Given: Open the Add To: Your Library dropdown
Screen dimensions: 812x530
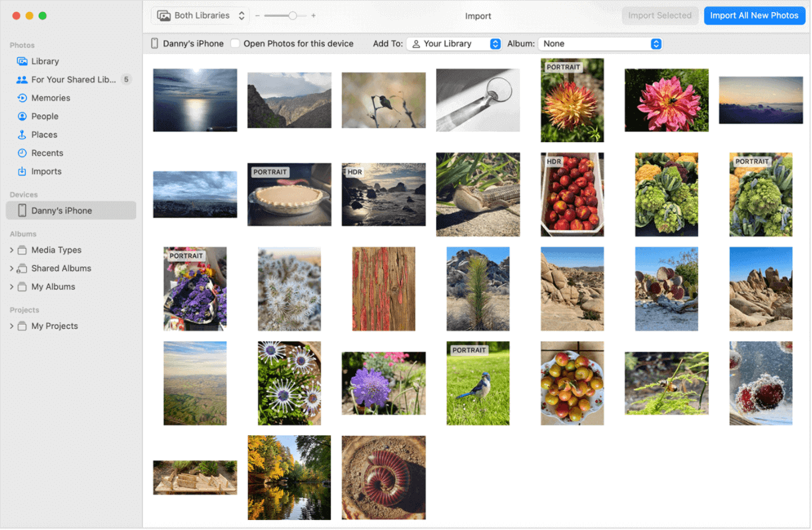Looking at the screenshot, I should tap(454, 43).
